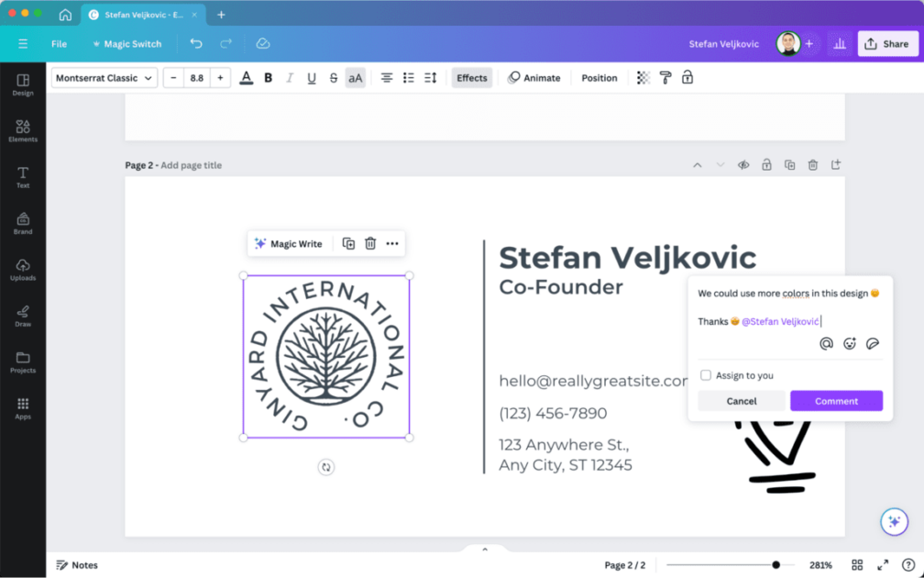The image size is (924, 578).
Task: Select the Draw tool in the sidebar
Action: click(x=23, y=317)
